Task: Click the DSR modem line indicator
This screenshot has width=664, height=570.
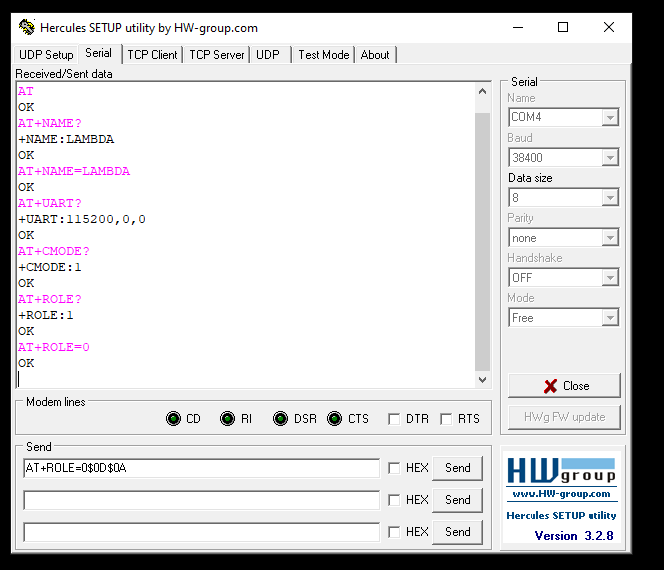Action: (x=280, y=418)
